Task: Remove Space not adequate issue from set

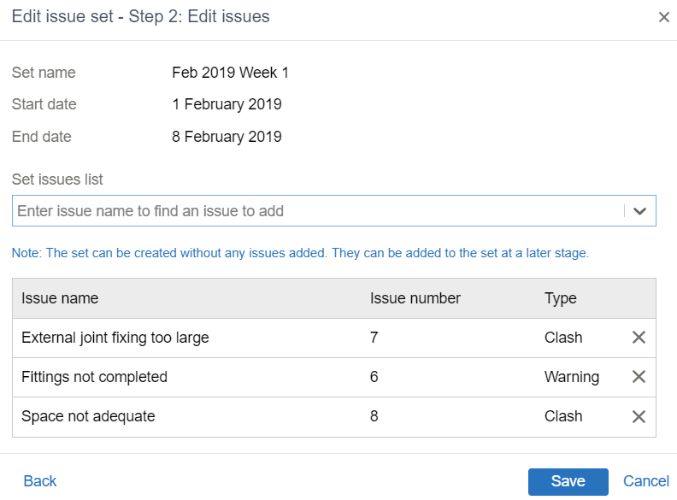Action: [639, 416]
